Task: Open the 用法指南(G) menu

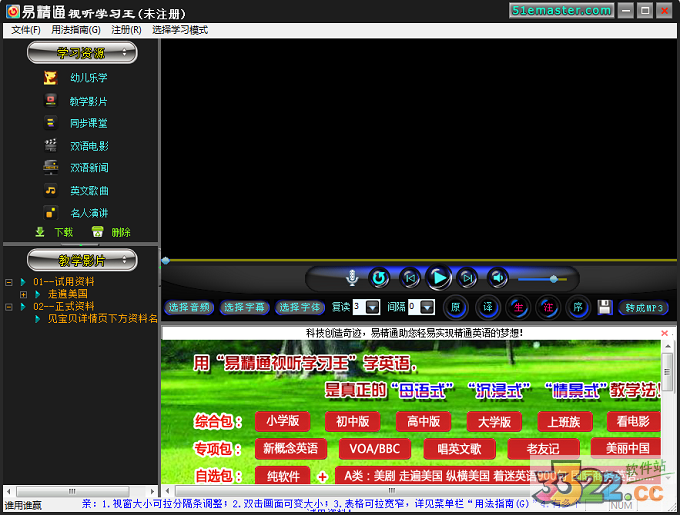Action: 76,30
